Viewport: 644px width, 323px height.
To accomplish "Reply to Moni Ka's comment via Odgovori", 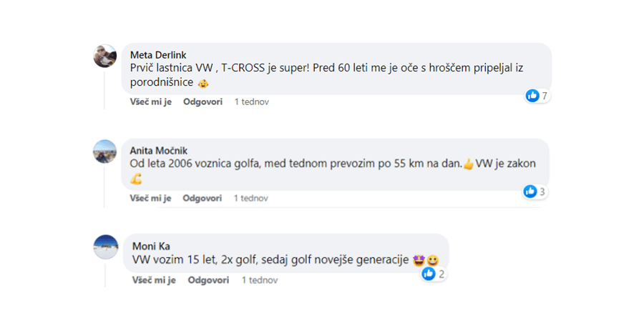I will pyautogui.click(x=208, y=280).
